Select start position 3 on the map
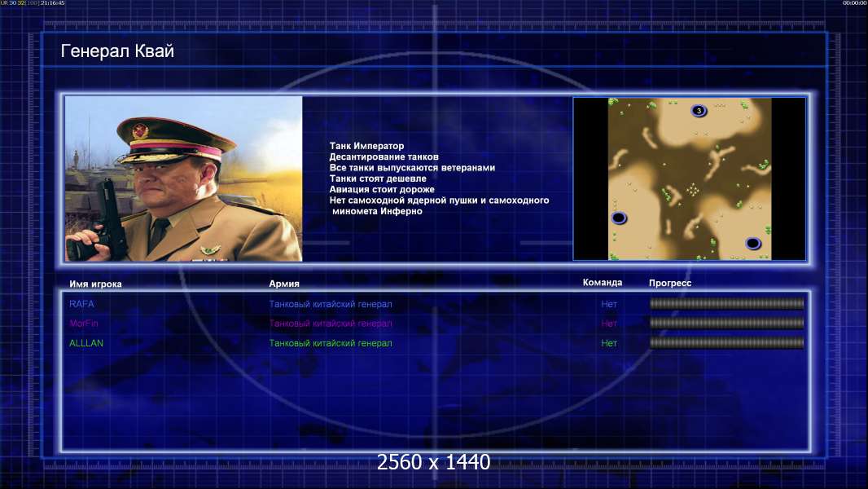868x489 pixels. coord(699,111)
